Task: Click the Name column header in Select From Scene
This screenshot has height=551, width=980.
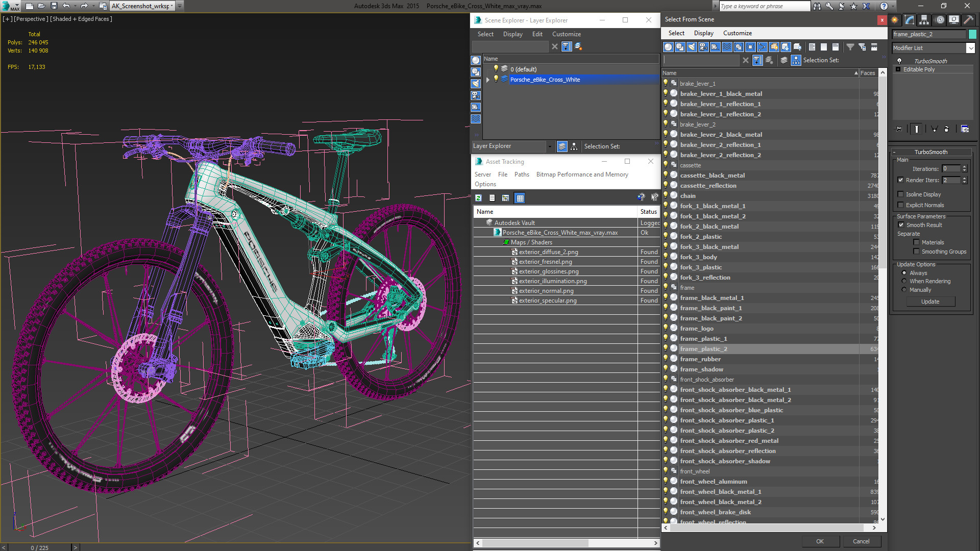Action: 761,73
